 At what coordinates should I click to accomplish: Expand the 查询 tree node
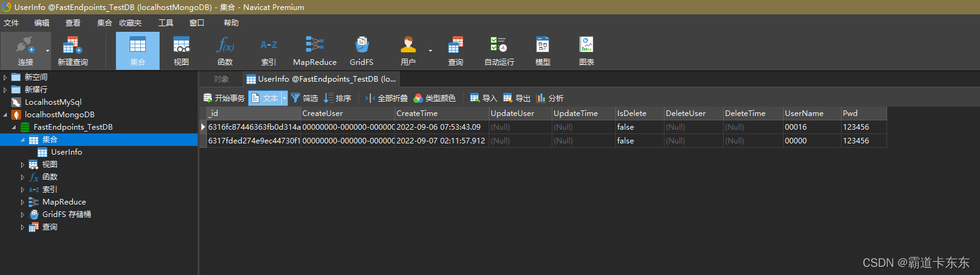tap(22, 227)
